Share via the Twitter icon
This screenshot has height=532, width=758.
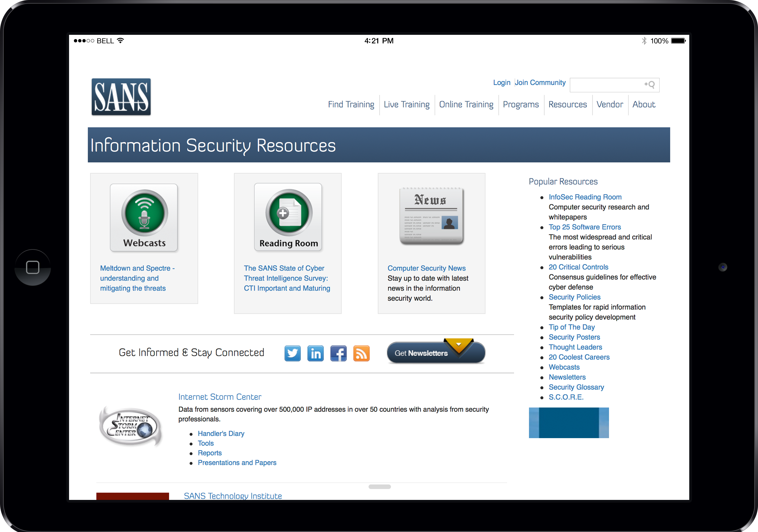coord(293,353)
